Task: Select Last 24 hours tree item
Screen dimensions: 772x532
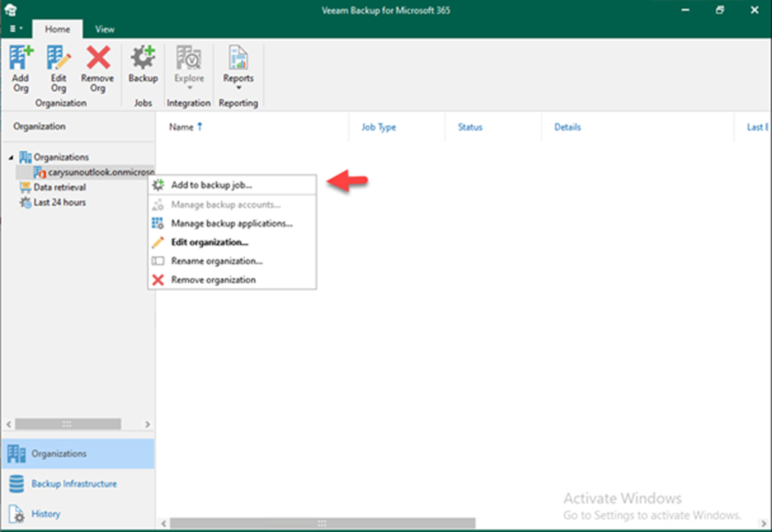Action: tap(59, 202)
